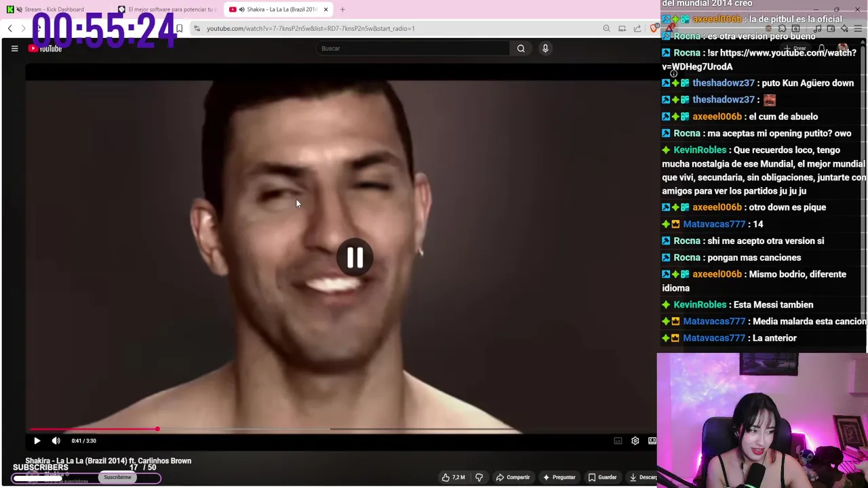Switch to the El mejor software tab
868x488 pixels.
(x=166, y=9)
